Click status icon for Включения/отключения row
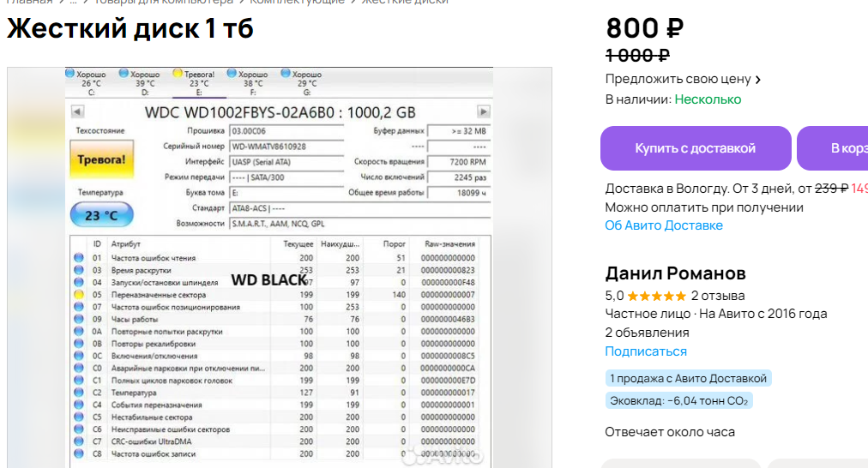The height and width of the screenshot is (468, 868). (79, 356)
